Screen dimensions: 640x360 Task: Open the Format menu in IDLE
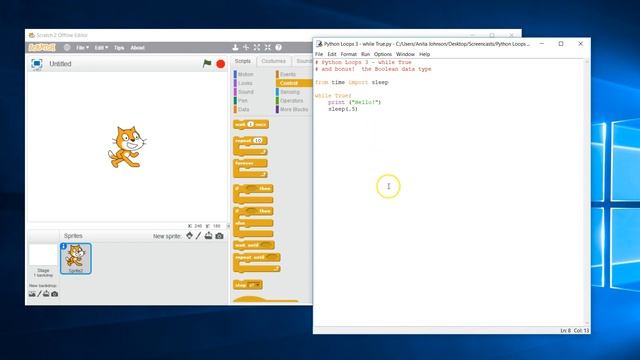click(349, 54)
